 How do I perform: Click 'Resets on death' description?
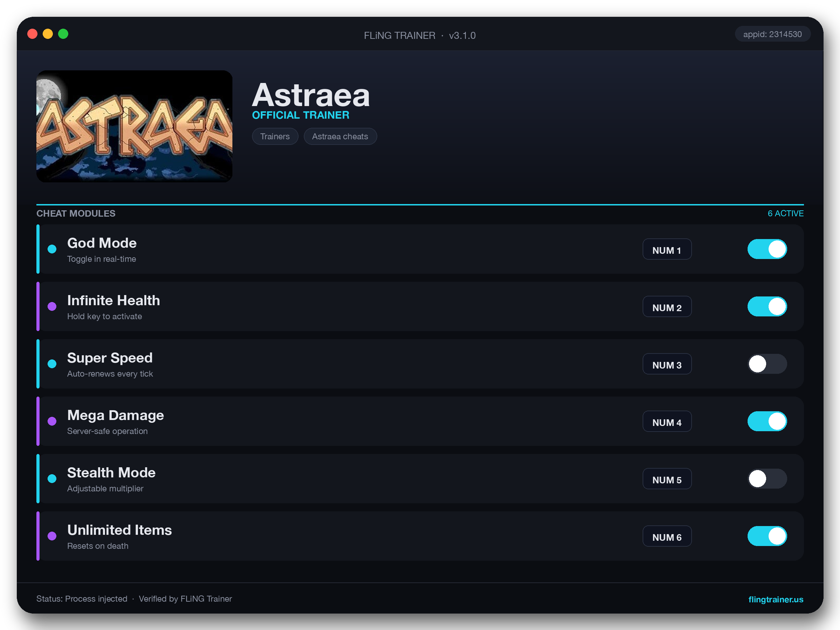pos(98,546)
